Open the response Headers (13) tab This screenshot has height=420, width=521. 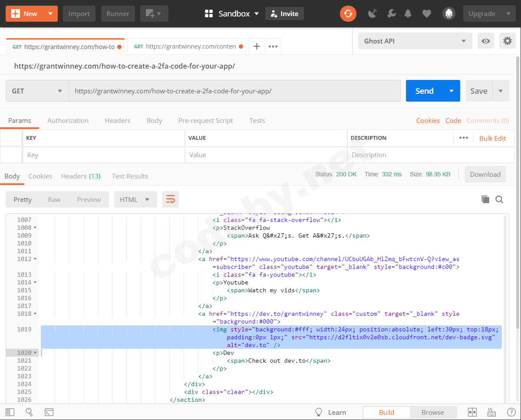[81, 176]
